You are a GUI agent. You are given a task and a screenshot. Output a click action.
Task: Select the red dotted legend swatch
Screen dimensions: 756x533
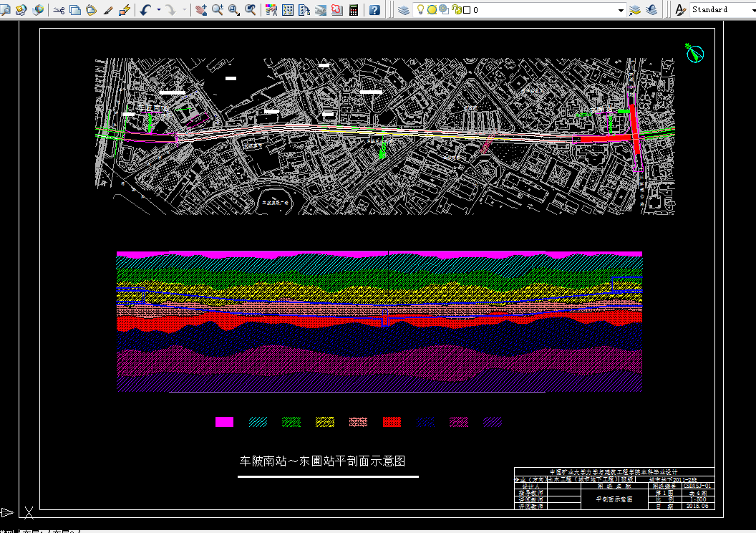(392, 422)
